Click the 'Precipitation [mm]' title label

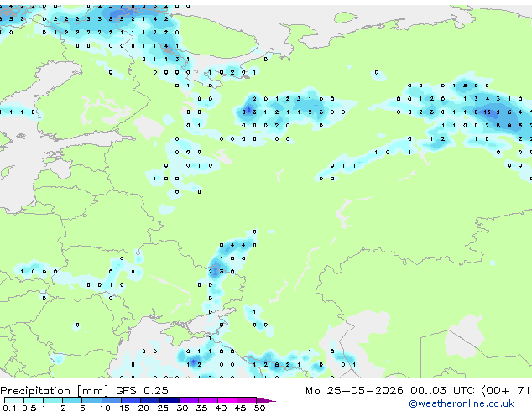click(55, 391)
